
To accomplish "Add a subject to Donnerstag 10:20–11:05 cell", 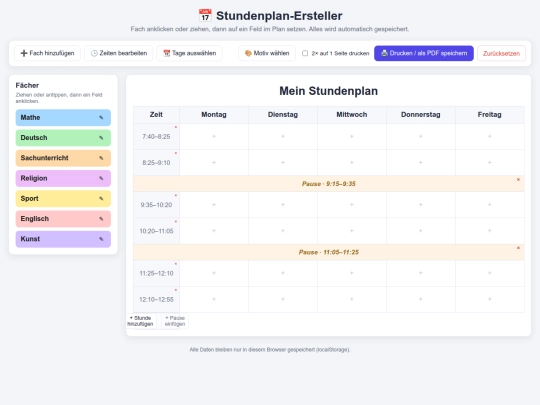I will [420, 231].
